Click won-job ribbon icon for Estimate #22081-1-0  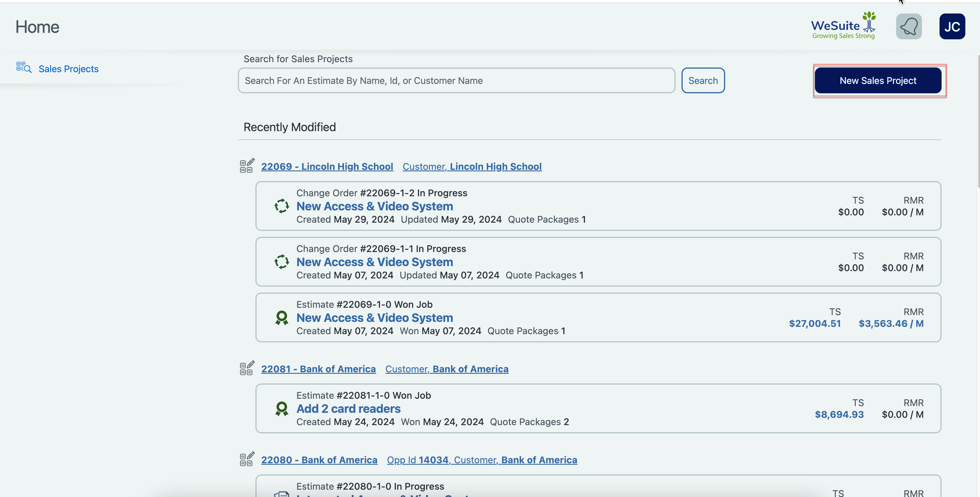click(282, 409)
